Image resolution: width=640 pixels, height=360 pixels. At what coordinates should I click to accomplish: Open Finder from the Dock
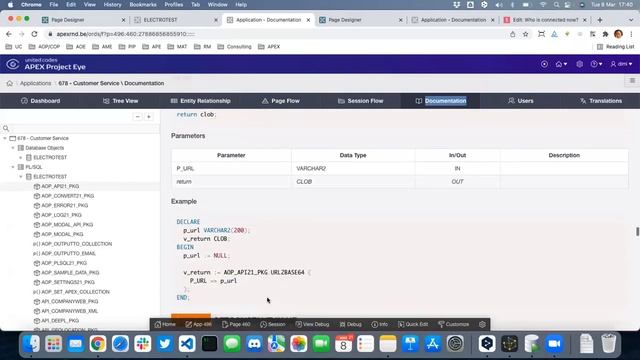(x=31, y=344)
